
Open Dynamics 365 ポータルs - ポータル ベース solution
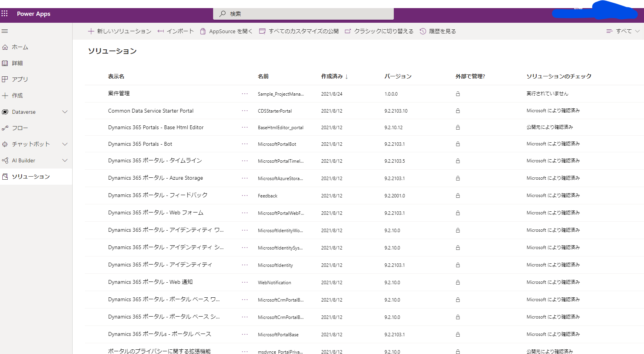pos(160,334)
